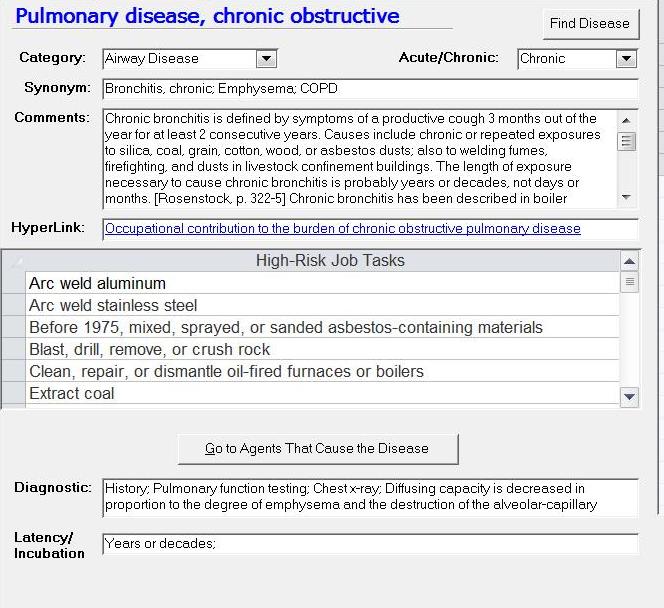Click the Latency/Incubation field
The width and height of the screenshot is (664, 608).
tap(370, 544)
